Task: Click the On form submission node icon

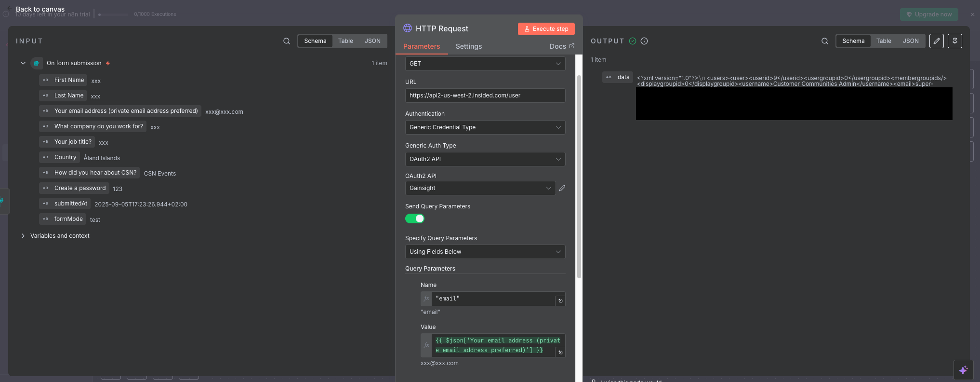Action: pos(37,63)
